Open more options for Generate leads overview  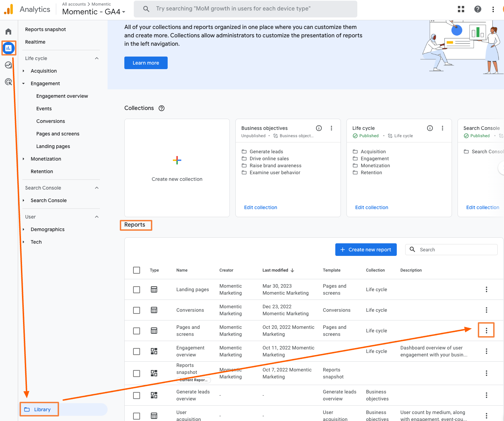point(487,395)
